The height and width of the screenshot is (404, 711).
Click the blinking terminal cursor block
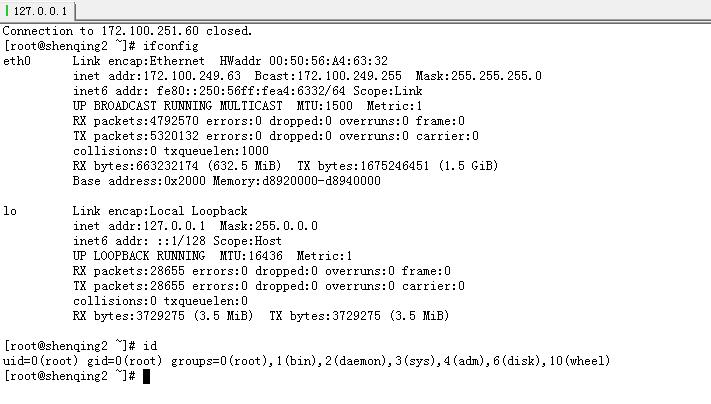(x=146, y=376)
